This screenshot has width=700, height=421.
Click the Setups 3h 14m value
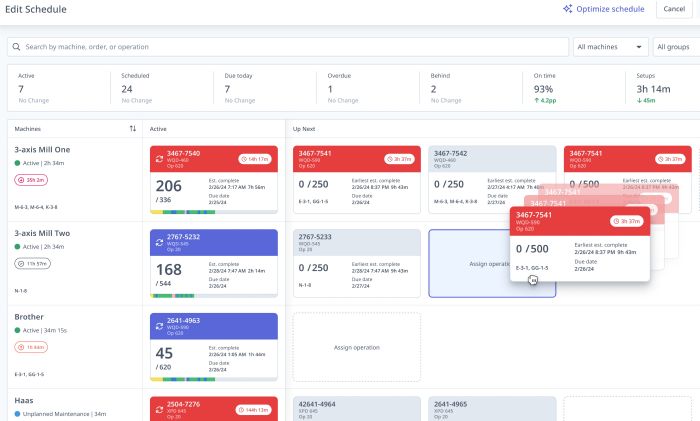click(654, 89)
